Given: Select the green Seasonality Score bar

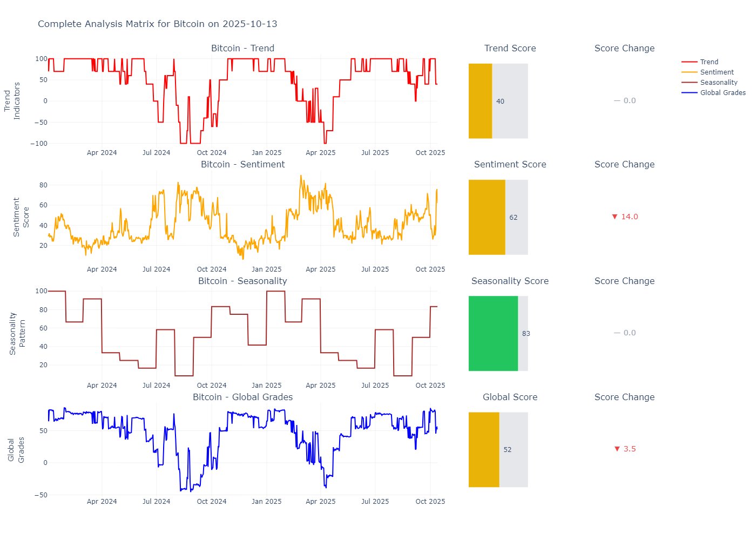Looking at the screenshot, I should [493, 333].
